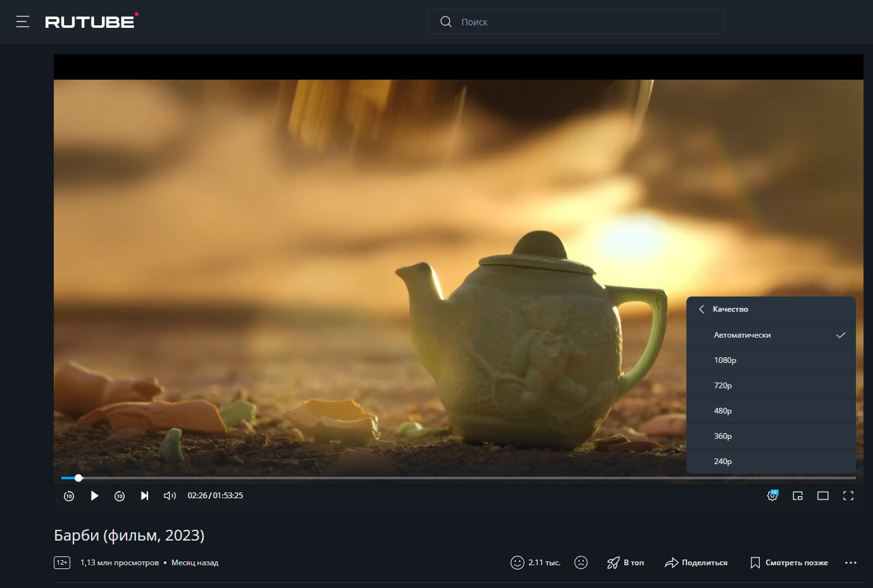Go to RUTUBE home via logo
Screen dimensions: 873x588
coord(92,21)
